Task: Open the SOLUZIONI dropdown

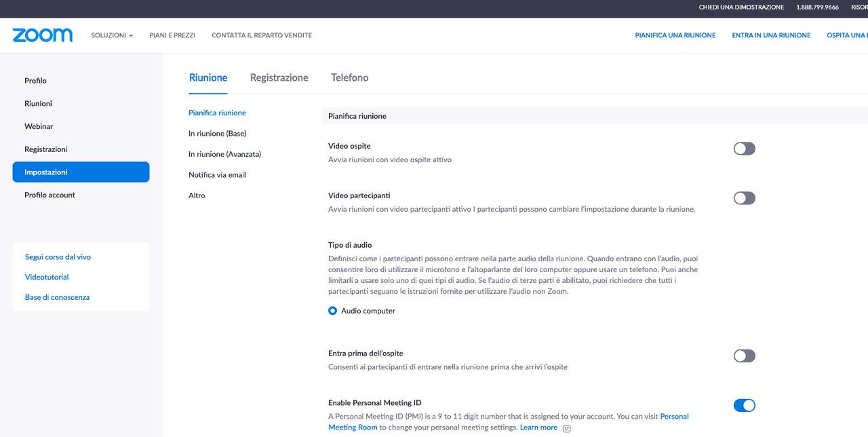Action: [x=111, y=35]
